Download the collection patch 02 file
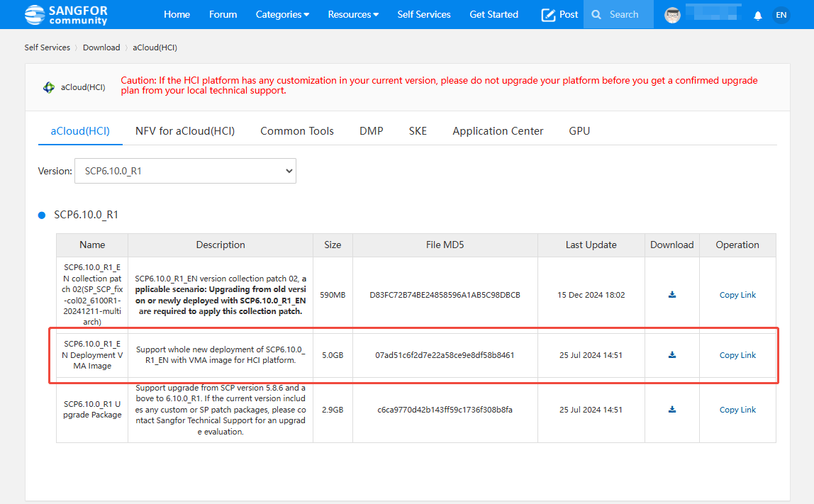This screenshot has height=504, width=814. [x=671, y=295]
